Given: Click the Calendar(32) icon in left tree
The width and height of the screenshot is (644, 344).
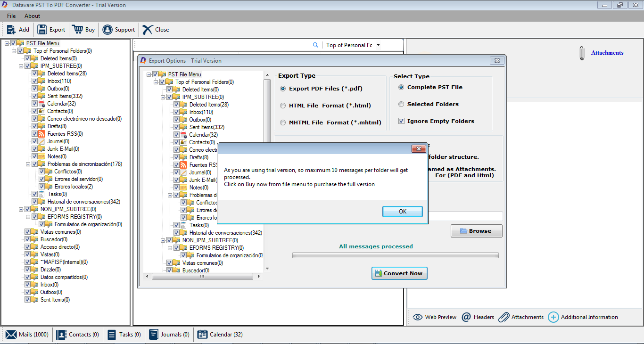Looking at the screenshot, I should coord(42,104).
